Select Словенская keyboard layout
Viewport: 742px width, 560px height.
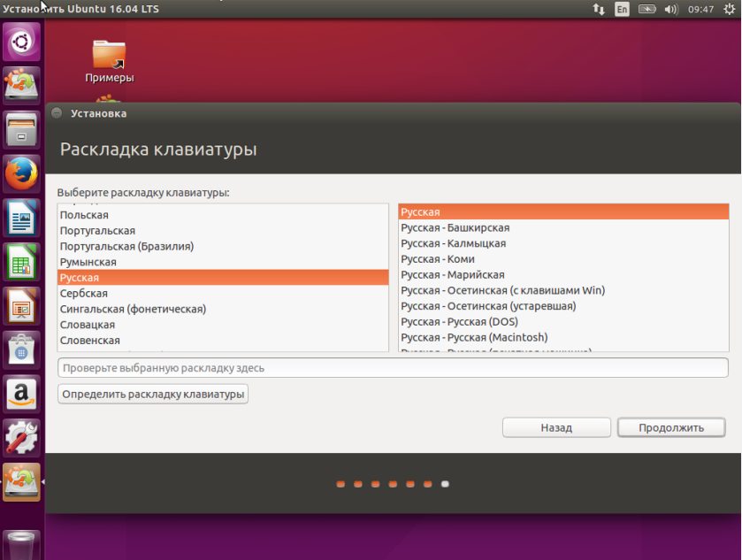pos(223,340)
